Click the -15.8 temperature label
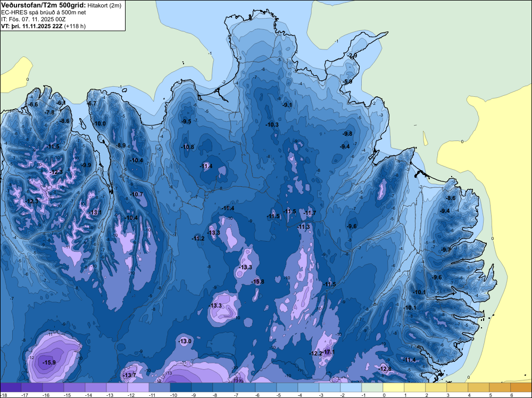532x398 pixels. (257, 281)
